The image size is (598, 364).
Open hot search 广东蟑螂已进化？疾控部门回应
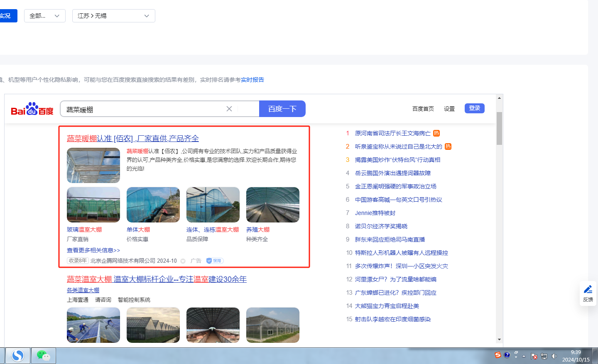(396, 293)
